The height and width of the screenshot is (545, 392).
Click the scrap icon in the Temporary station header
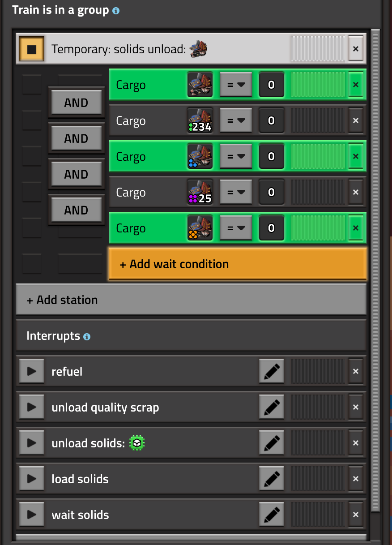pyautogui.click(x=198, y=49)
